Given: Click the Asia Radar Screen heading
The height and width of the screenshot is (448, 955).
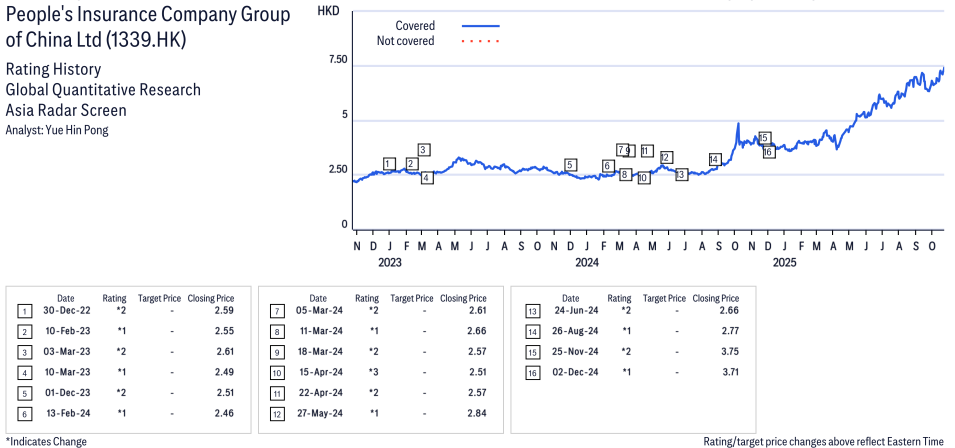Looking at the screenshot, I should (x=66, y=110).
